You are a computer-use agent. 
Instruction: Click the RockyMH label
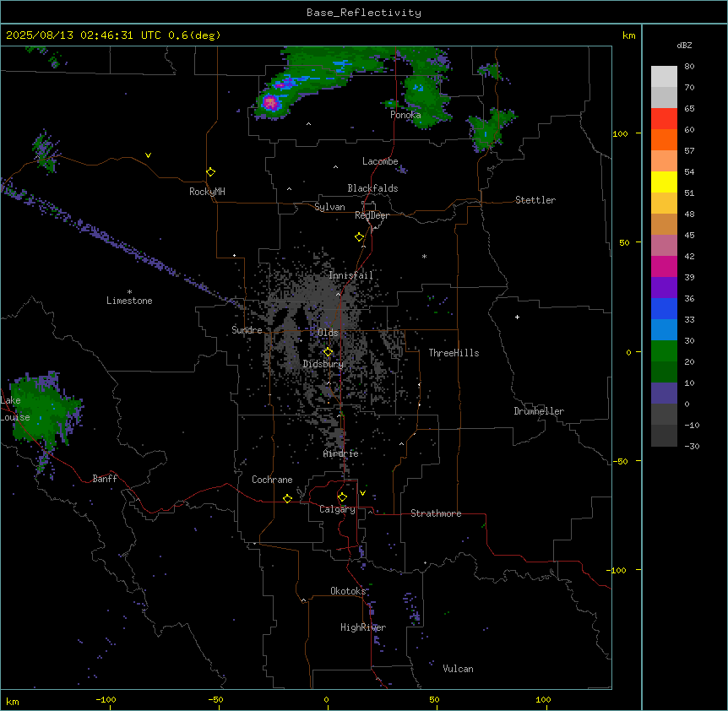pyautogui.click(x=207, y=192)
